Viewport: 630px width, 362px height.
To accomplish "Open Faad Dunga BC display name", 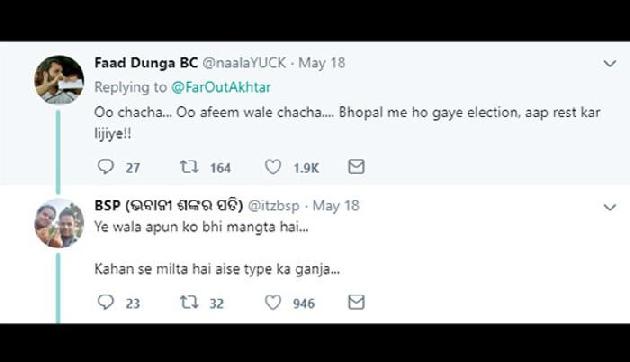I will click(x=146, y=63).
